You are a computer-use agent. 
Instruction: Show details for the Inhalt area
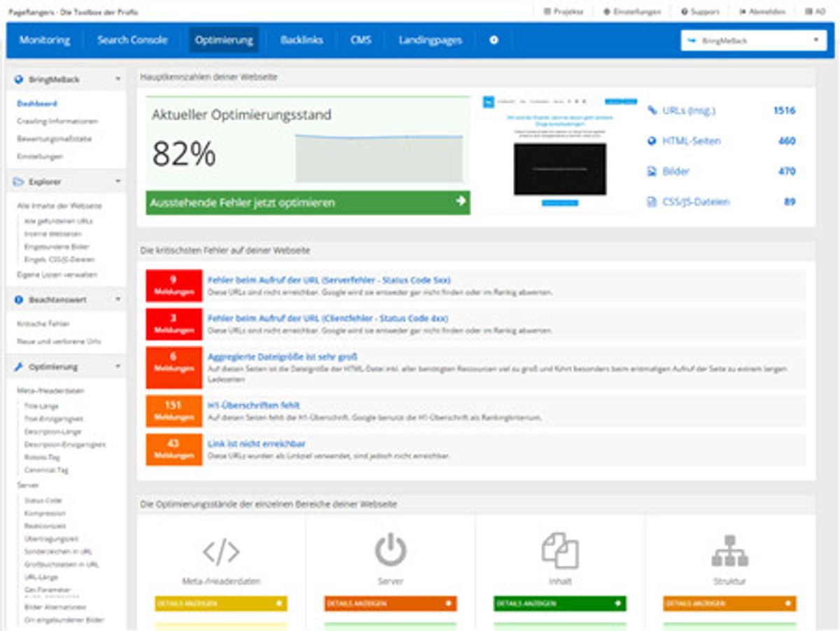[560, 603]
